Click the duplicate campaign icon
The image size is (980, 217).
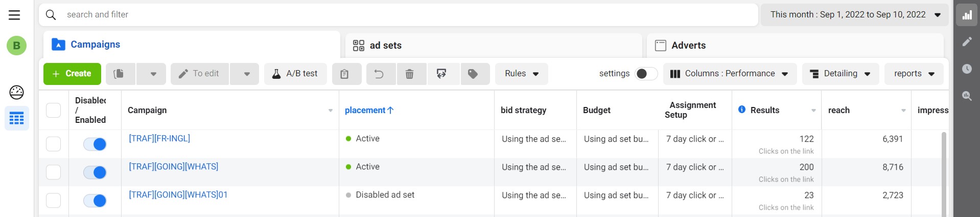119,74
